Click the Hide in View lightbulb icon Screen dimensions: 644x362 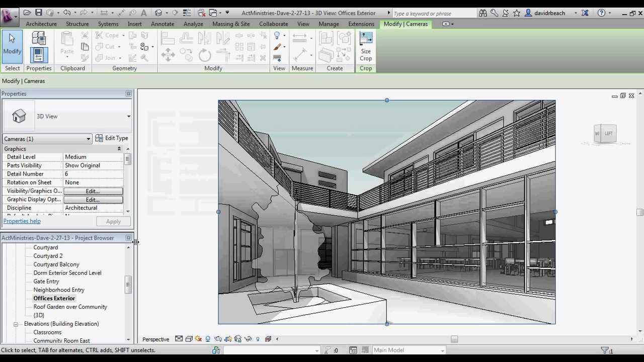point(277,35)
